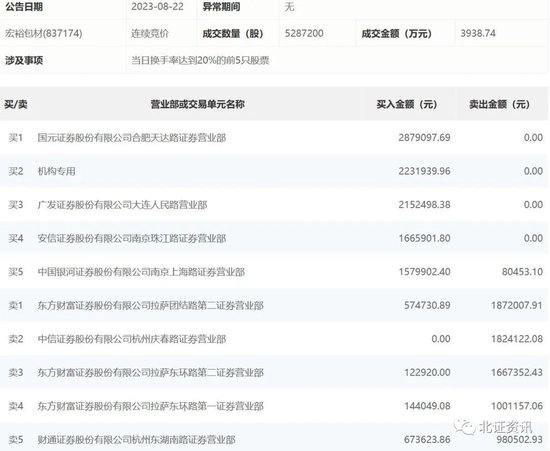Click the announcement date 2023-08-22
Image resolution: width=550 pixels, height=451 pixels.
157,7
